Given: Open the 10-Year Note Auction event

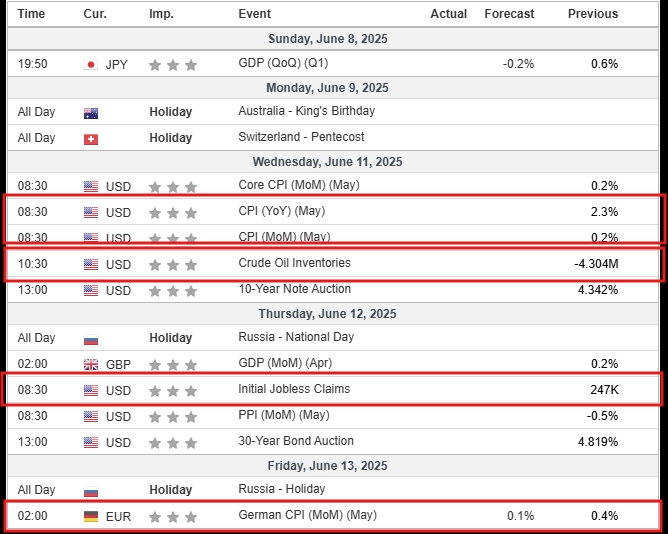Looking at the screenshot, I should pos(294,289).
